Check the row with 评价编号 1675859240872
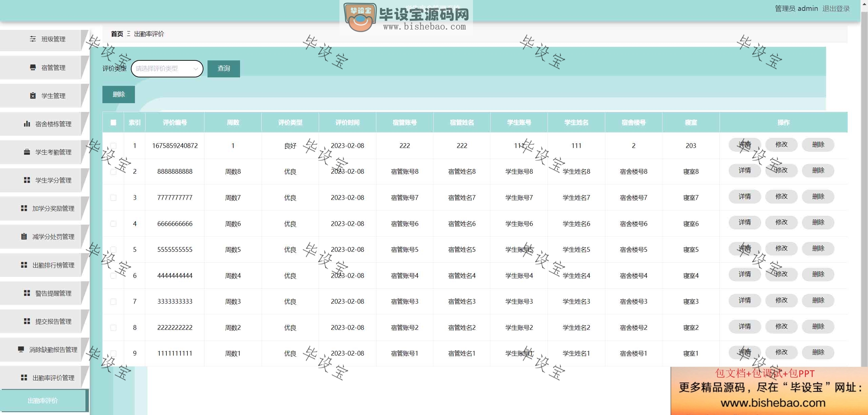This screenshot has height=415, width=868. click(113, 146)
